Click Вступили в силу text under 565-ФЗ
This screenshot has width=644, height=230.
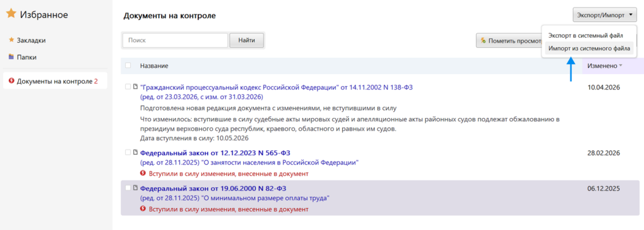pyautogui.click(x=228, y=173)
